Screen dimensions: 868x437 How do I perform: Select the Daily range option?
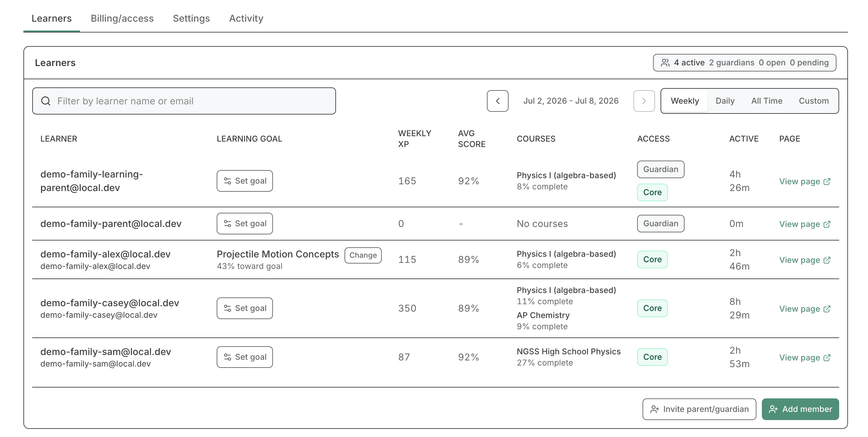point(725,101)
